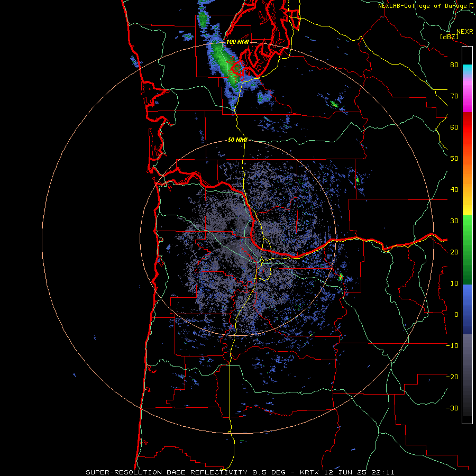Select the 20 value on the dBZ scale

[454, 252]
